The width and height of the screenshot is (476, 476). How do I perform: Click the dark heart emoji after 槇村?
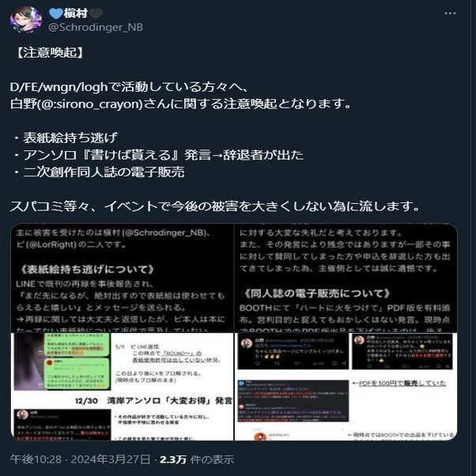coord(96,13)
